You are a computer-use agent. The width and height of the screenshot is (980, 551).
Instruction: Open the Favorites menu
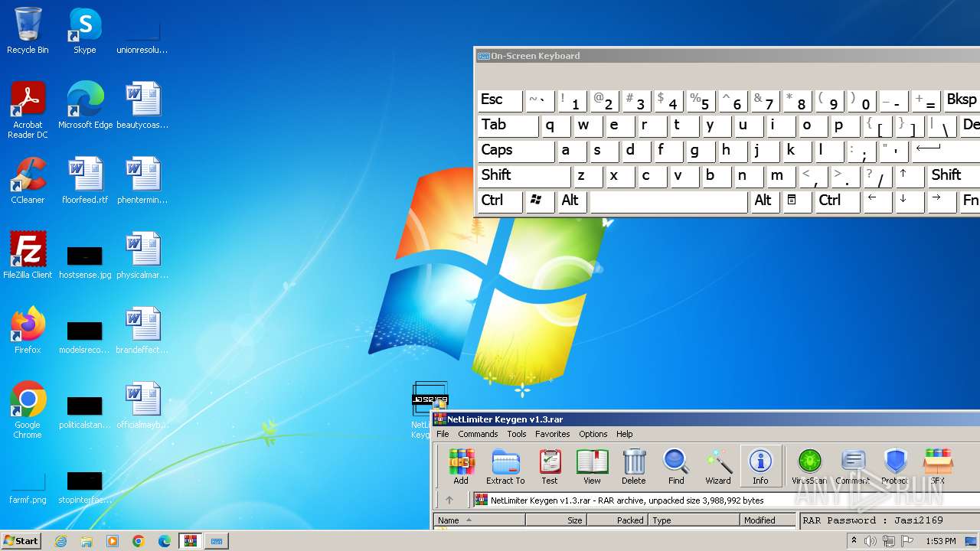tap(552, 434)
